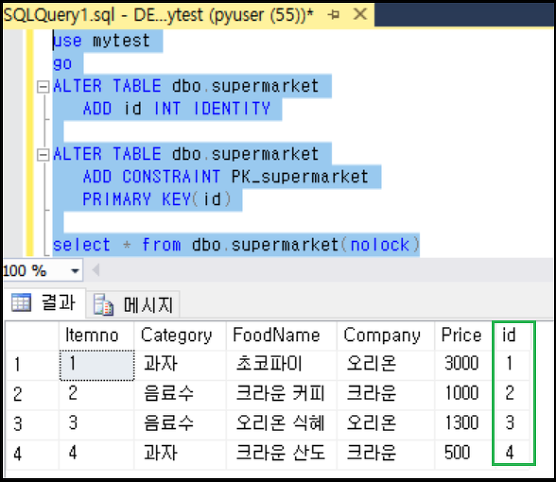Screen dimensions: 556x482
Task: Click the 크라운 커피 cell
Action: pyautogui.click(x=282, y=395)
